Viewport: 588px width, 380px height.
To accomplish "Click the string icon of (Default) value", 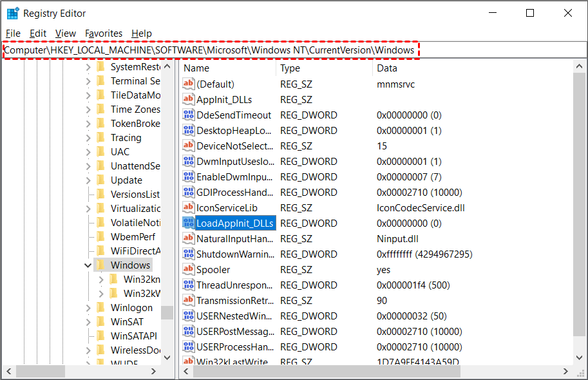I will (188, 84).
